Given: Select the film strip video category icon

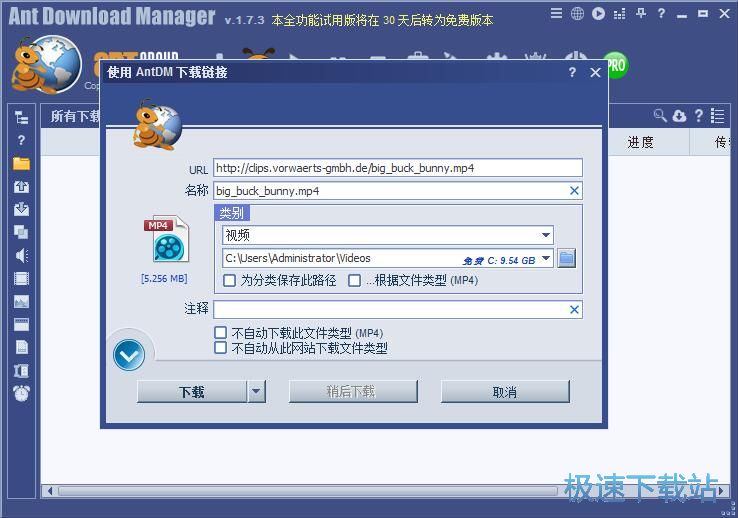Looking at the screenshot, I should [21, 279].
